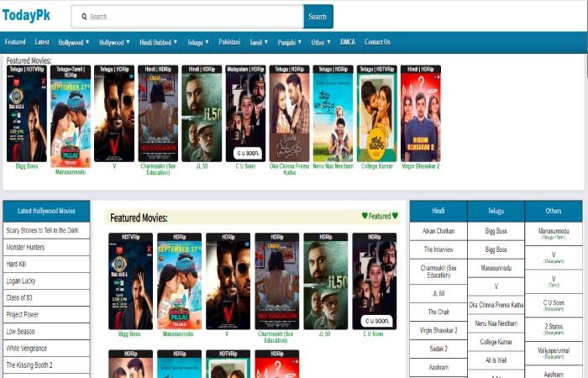Expand the Punjabi dropdown
588x378 pixels.
[290, 42]
